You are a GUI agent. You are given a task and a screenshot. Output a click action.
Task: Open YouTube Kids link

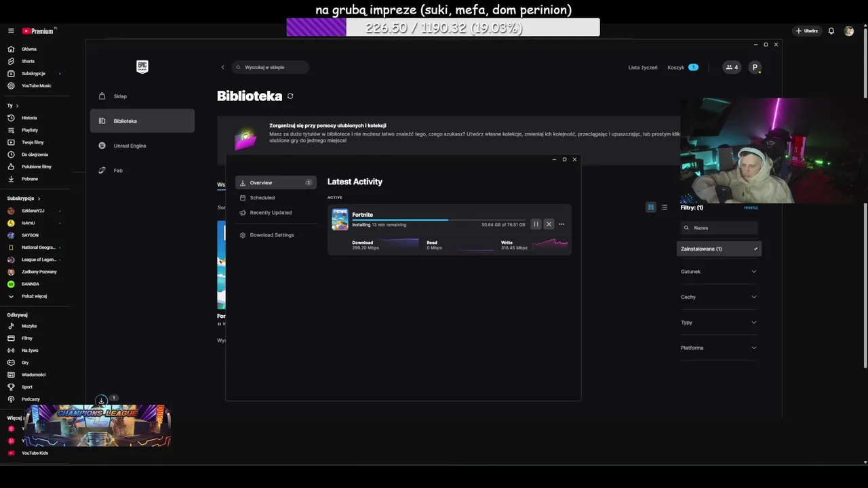[x=35, y=453]
